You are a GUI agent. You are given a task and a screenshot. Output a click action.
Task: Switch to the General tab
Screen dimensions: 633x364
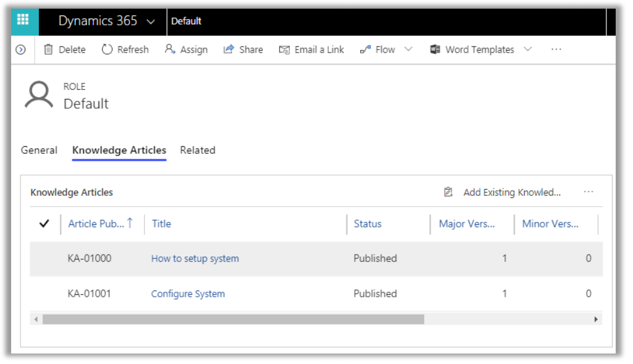point(39,150)
